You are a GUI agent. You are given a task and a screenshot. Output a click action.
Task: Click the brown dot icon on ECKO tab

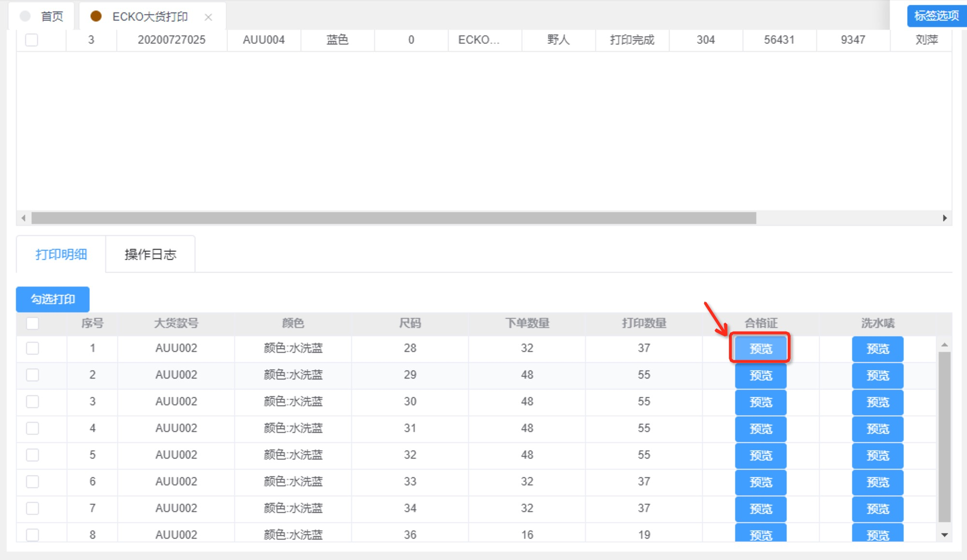[x=96, y=16]
